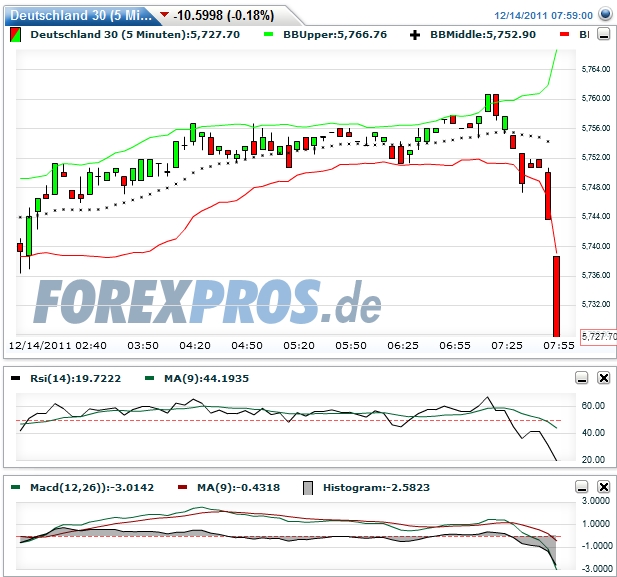The image size is (617, 577).
Task: Click the BBMiddle:5,752.90 legend text
Action: [x=483, y=35]
